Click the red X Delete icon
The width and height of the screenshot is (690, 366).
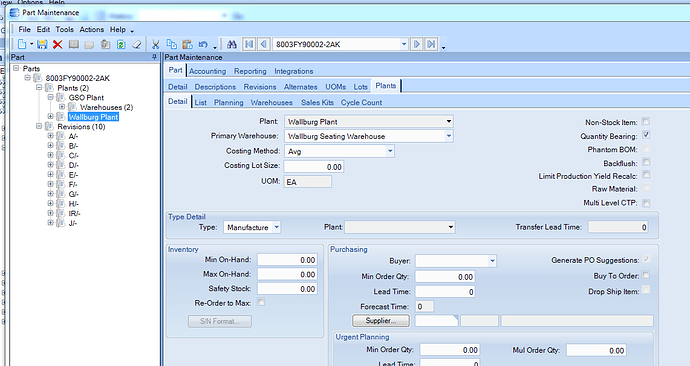(x=57, y=44)
